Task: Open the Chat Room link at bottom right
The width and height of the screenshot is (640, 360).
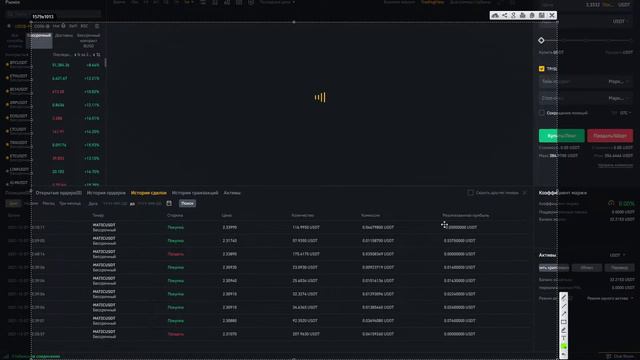Action: [620, 356]
